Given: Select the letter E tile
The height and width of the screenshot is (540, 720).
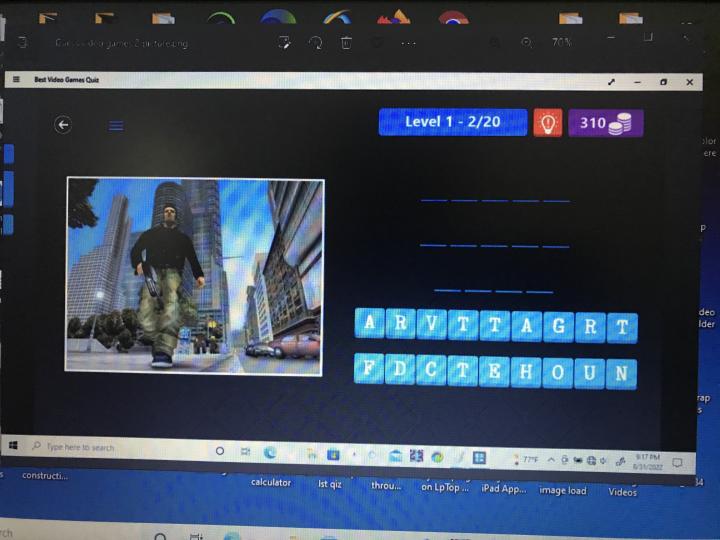Looking at the screenshot, I should click(494, 371).
